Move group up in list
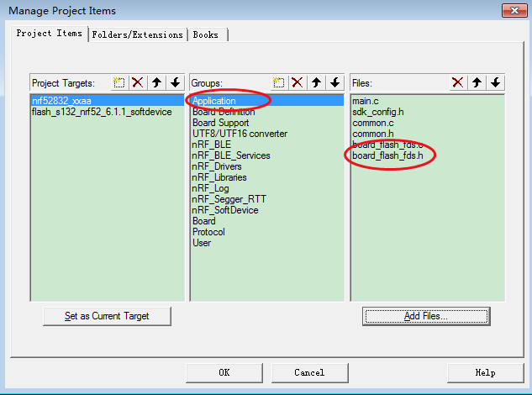The image size is (532, 395). 316,82
